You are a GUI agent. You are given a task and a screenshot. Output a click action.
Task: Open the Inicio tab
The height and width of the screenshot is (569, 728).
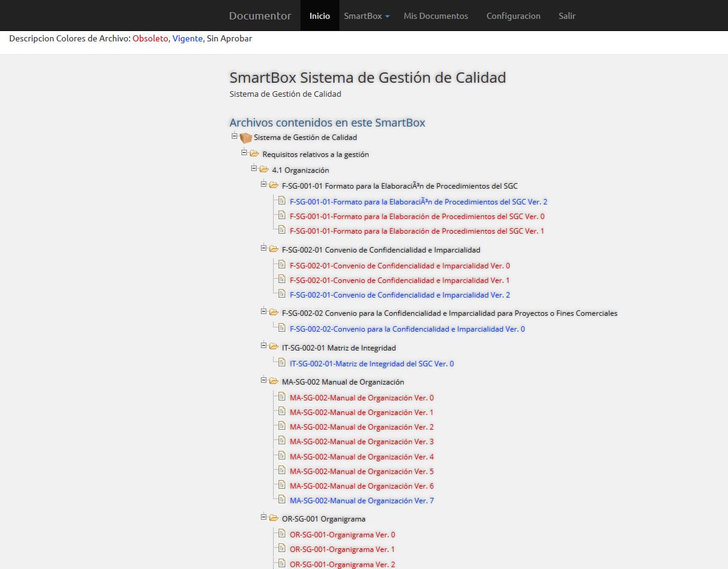pos(319,16)
